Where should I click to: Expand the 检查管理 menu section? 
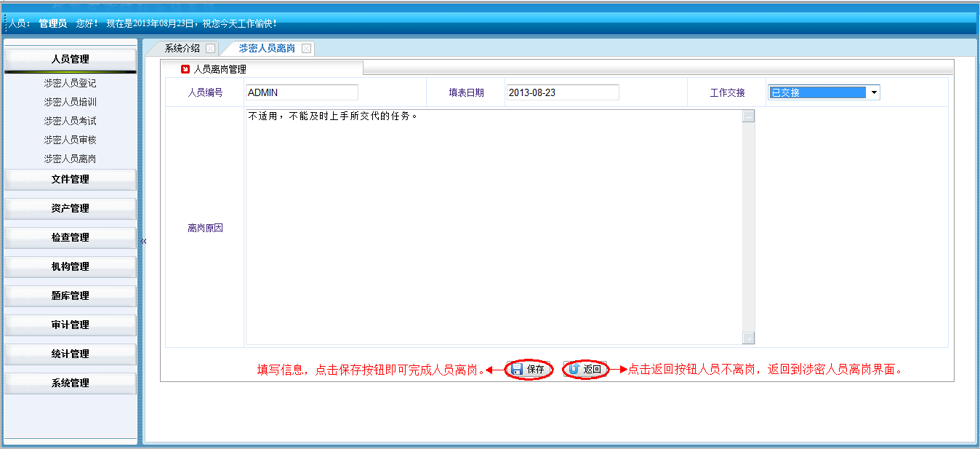[70, 237]
